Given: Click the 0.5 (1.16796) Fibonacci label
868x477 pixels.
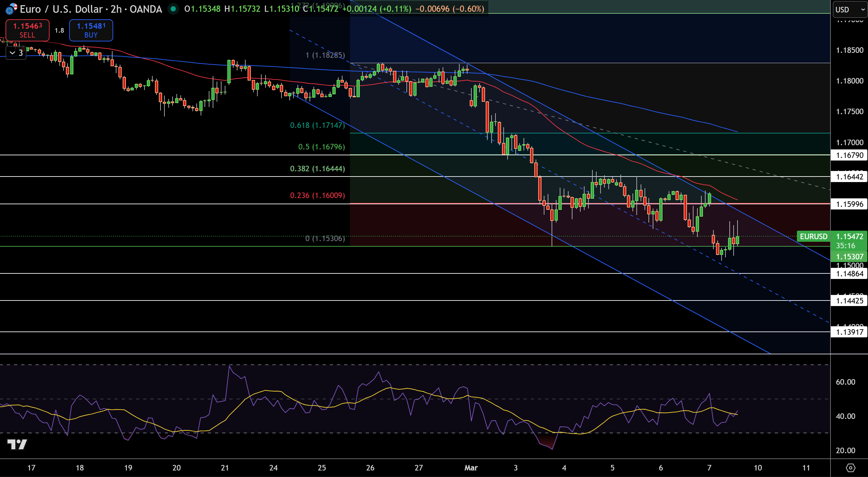Looking at the screenshot, I should coord(321,146).
